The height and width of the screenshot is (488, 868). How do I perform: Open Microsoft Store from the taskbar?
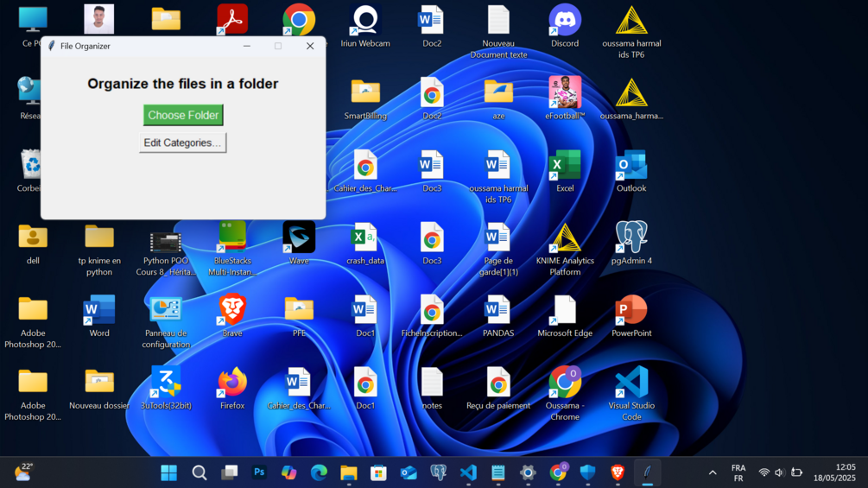(378, 472)
